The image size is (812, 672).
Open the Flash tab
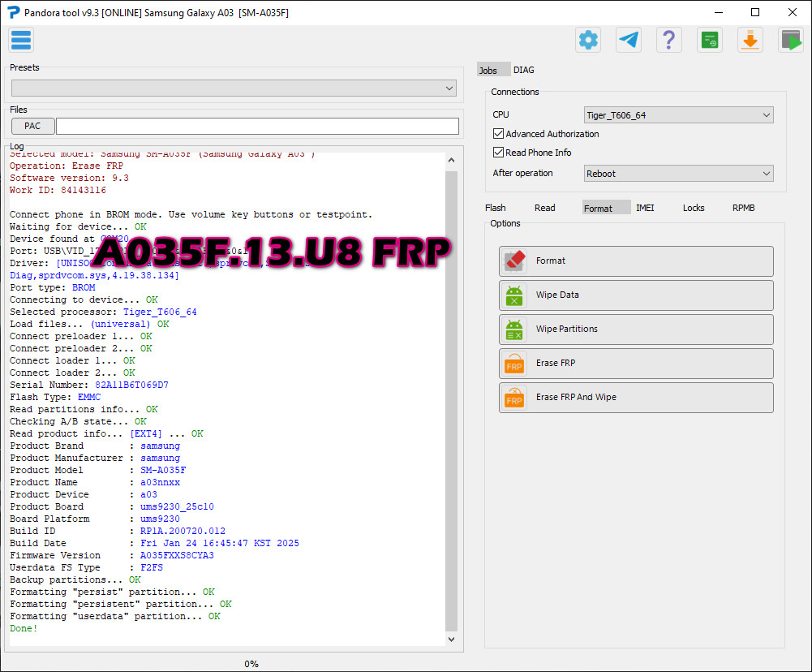coord(495,208)
